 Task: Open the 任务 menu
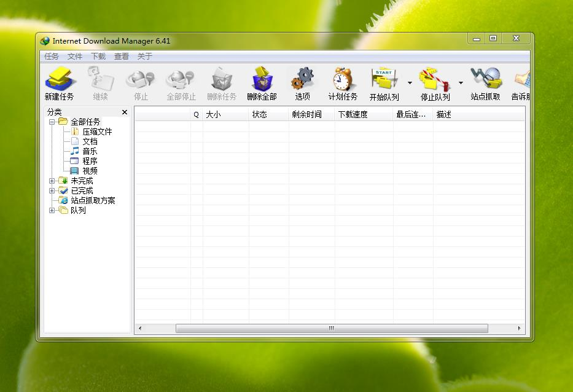tap(52, 57)
